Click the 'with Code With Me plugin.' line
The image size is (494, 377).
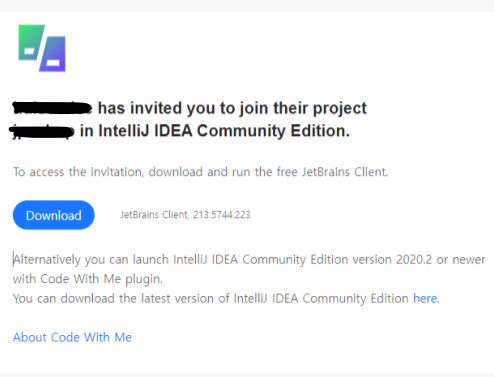coord(88,279)
